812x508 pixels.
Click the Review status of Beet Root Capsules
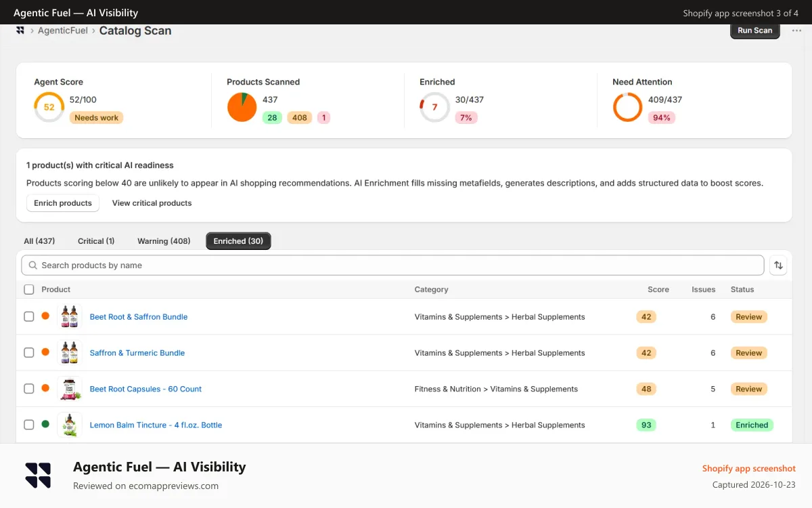(749, 389)
